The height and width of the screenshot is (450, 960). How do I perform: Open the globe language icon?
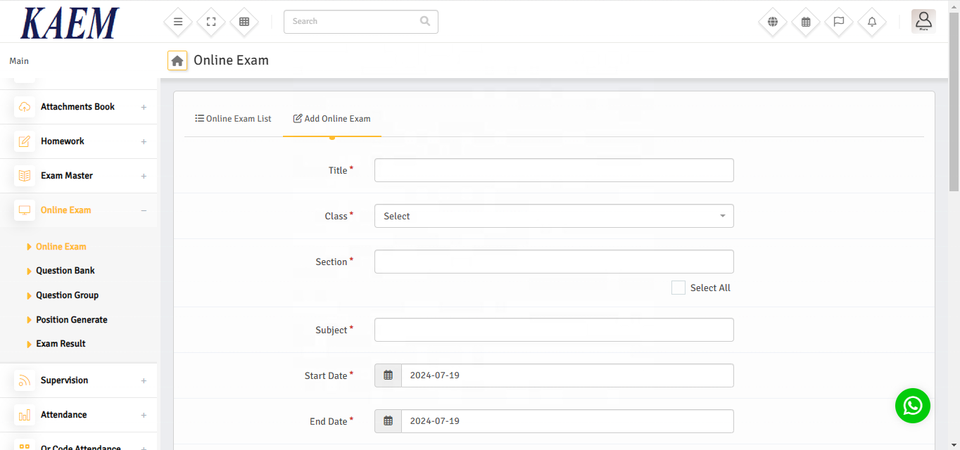pos(772,21)
